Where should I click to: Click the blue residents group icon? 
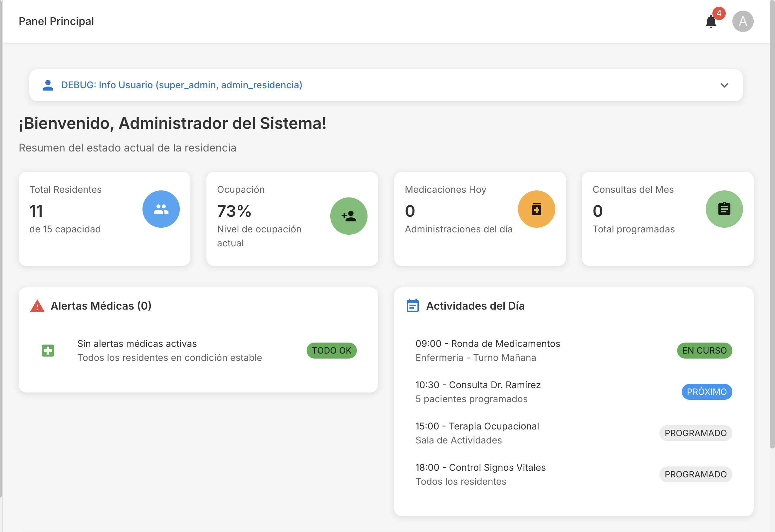(161, 209)
